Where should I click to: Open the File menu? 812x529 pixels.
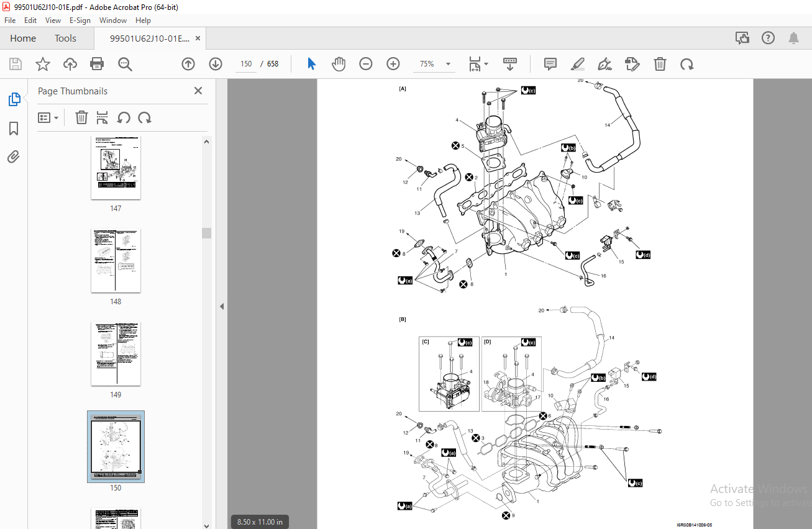(10, 20)
